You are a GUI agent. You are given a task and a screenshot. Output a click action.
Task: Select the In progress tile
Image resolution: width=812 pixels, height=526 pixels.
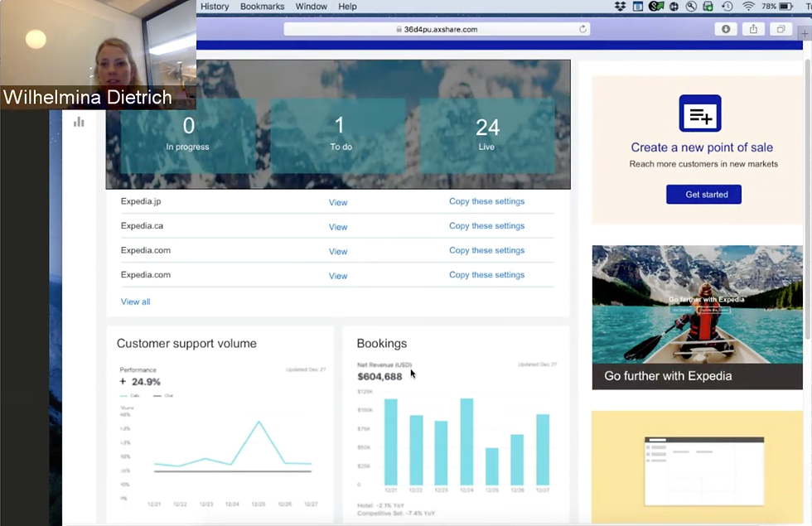point(188,136)
